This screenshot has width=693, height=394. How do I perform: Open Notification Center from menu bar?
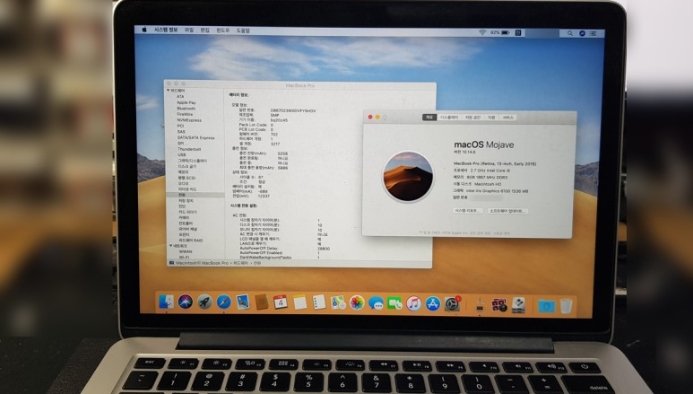click(x=593, y=33)
